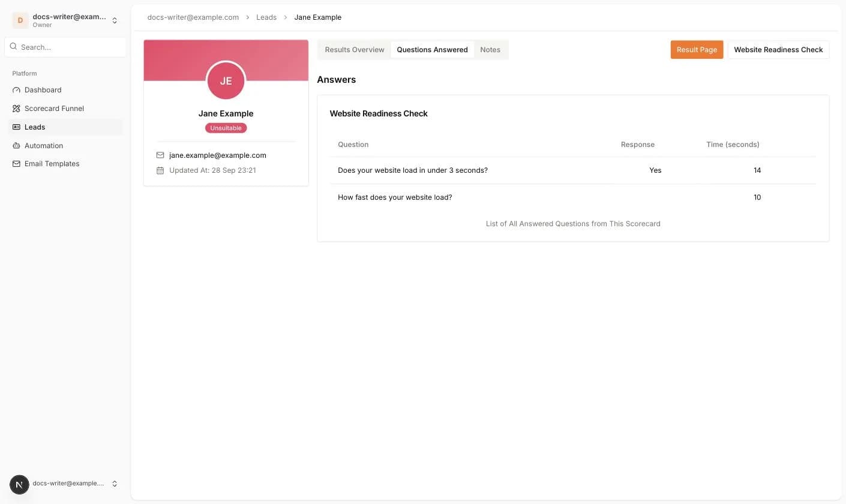
Task: Focus the Search input field
Action: 65,47
